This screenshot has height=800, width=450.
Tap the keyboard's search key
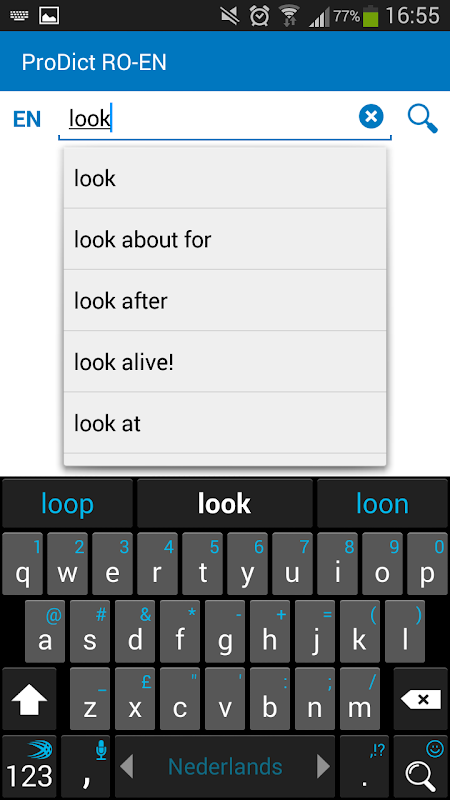[x=421, y=766]
